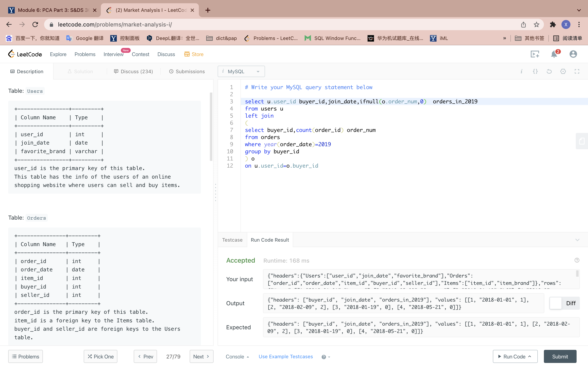Open the LeetCode playground icon
The height and width of the screenshot is (367, 588).
point(535,54)
